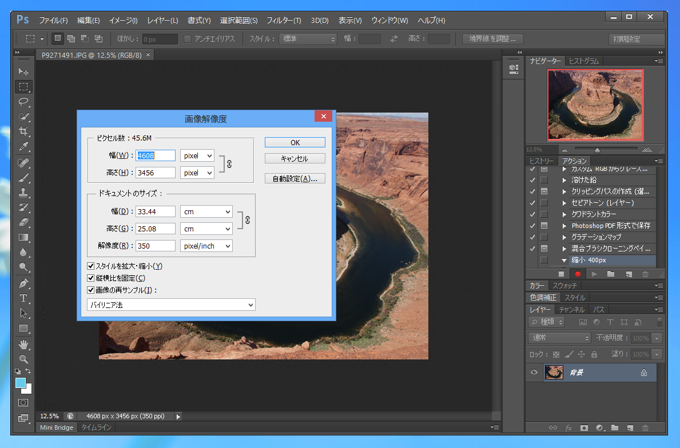Image resolution: width=680 pixels, height=448 pixels.
Task: Select the Eyedropper tool
Action: point(23,147)
